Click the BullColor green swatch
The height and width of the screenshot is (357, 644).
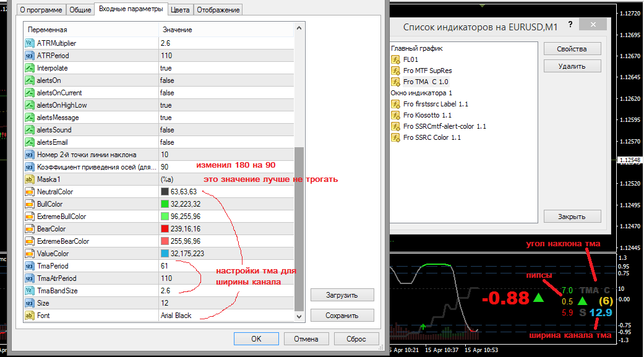coord(165,204)
